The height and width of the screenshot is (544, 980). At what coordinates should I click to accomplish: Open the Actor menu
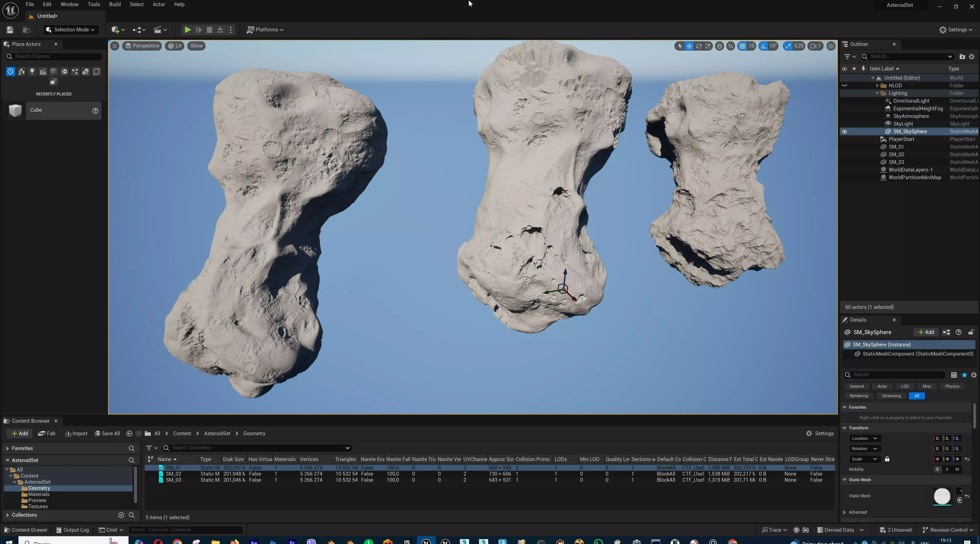(159, 5)
